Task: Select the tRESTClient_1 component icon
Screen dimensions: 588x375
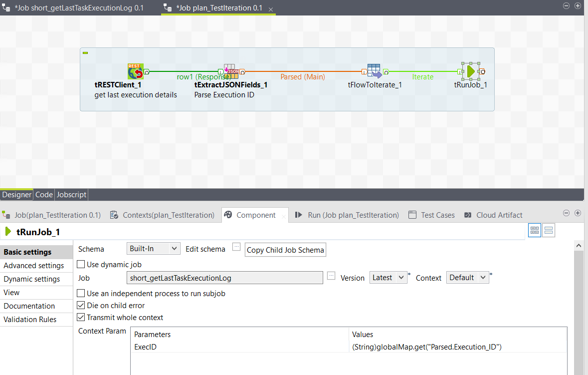Action: pos(135,71)
